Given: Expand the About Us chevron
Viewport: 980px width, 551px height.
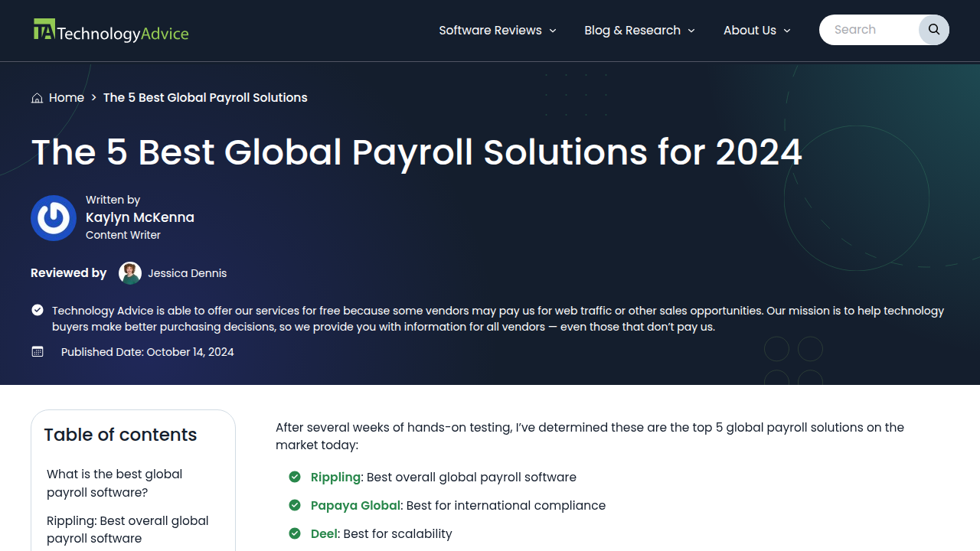Looking at the screenshot, I should (787, 31).
